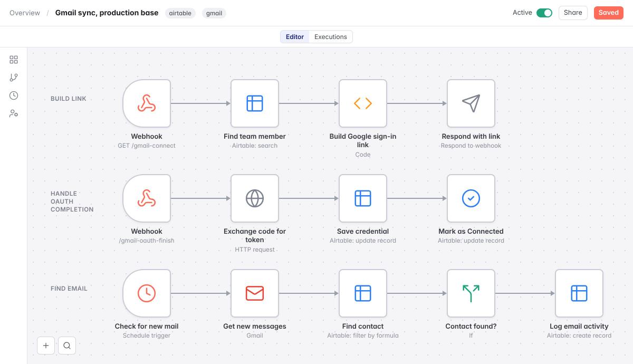Open the Find contact Airtable node

coord(363,293)
